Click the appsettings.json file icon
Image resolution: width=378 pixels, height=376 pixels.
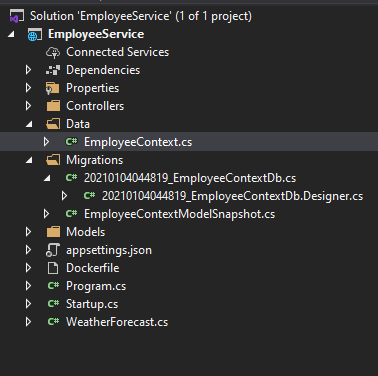pyautogui.click(x=53, y=250)
